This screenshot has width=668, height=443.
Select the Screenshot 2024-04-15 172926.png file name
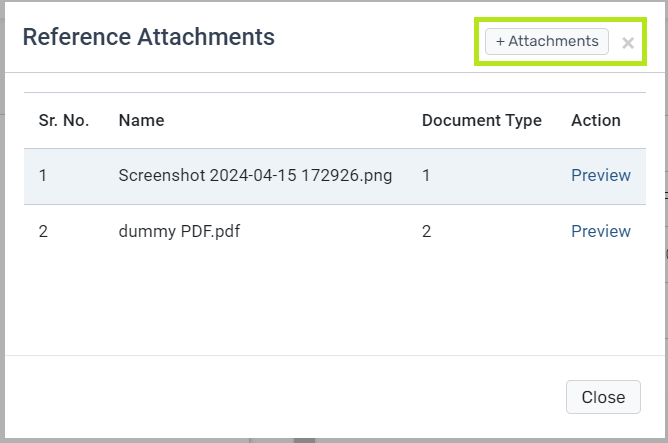point(255,175)
